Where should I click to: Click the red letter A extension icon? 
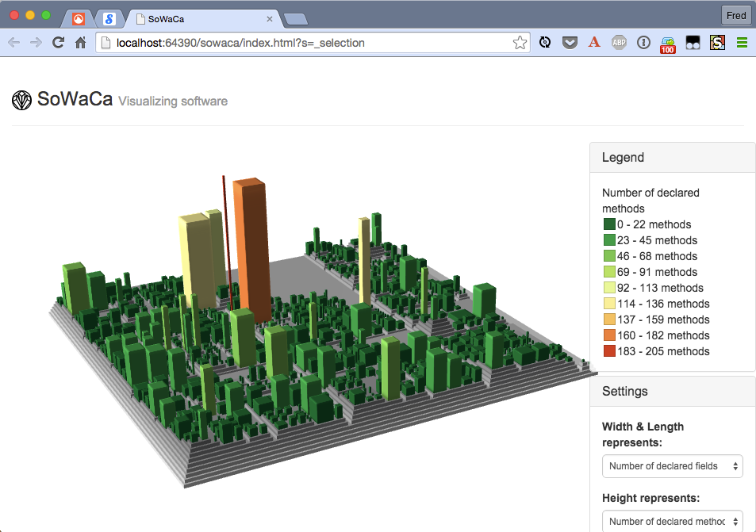point(594,42)
